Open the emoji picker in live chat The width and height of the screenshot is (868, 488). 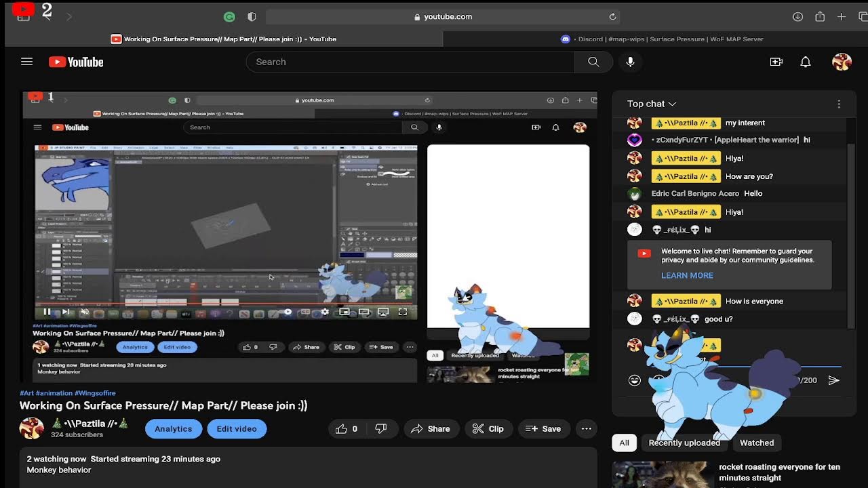634,380
